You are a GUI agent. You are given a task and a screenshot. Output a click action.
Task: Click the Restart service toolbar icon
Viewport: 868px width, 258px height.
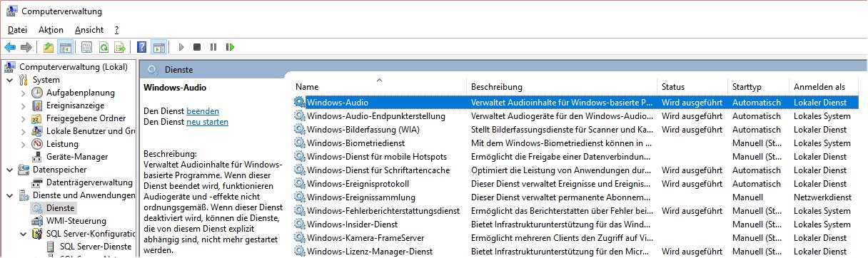pyautogui.click(x=230, y=48)
